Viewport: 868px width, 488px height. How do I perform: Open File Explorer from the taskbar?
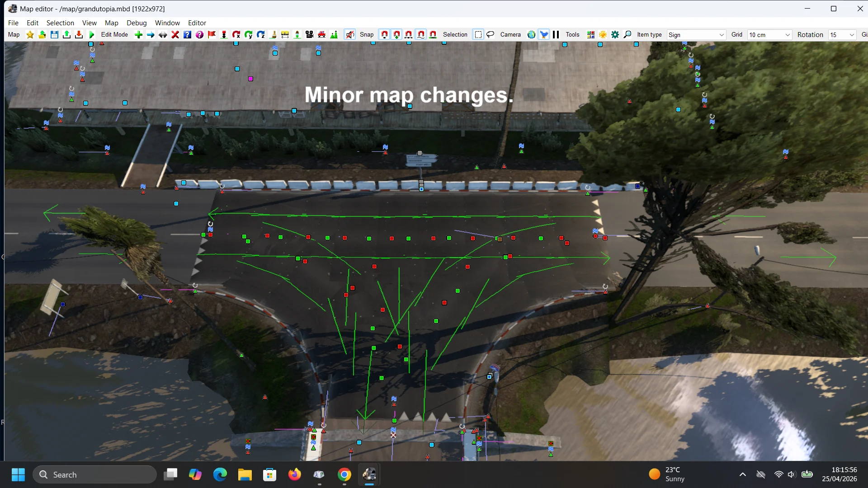coord(245,474)
